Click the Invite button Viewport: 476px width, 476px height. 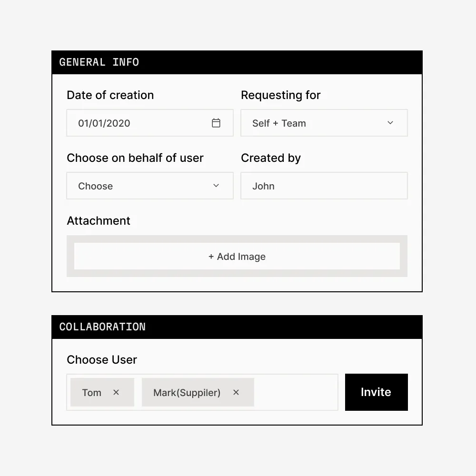pos(376,392)
